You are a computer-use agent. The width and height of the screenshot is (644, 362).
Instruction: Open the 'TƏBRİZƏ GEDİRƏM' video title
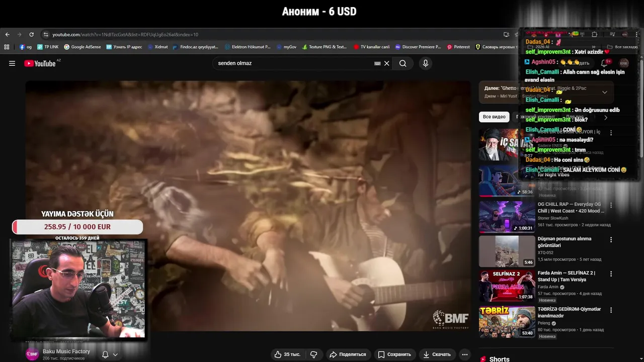coord(570,313)
